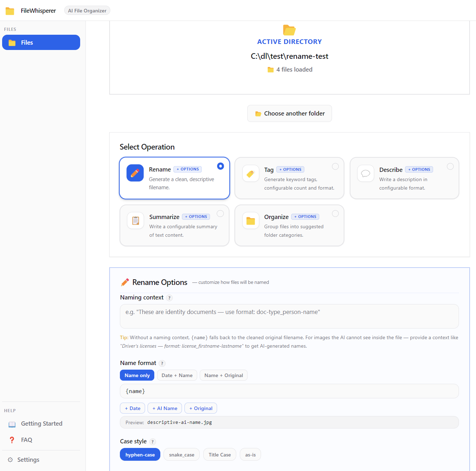Open the Files section in sidebar
Screen dimensions: 476x471
pos(41,43)
